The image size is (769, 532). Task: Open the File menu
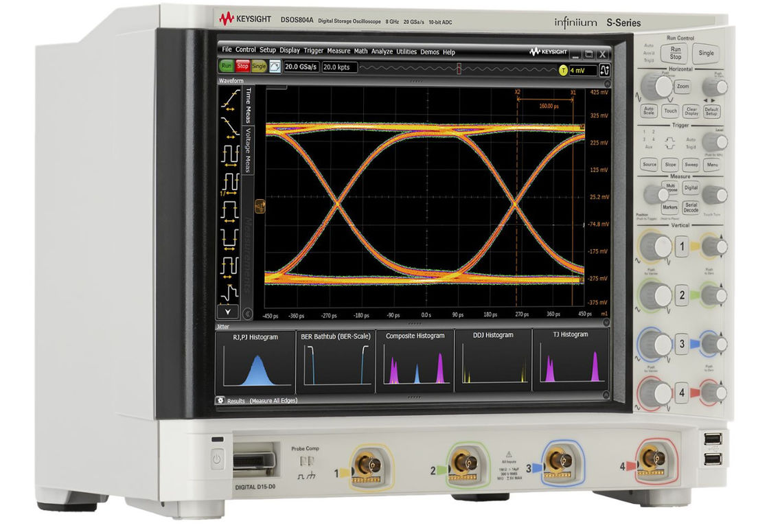(227, 49)
